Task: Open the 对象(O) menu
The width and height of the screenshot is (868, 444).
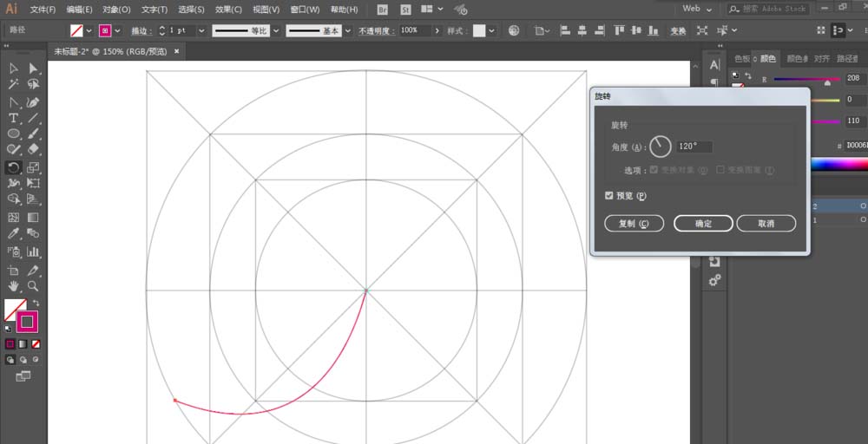Action: (116, 10)
